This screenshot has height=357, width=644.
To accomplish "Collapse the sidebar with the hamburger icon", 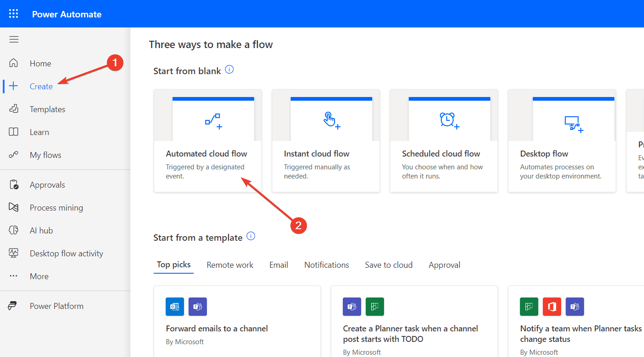I will click(14, 39).
